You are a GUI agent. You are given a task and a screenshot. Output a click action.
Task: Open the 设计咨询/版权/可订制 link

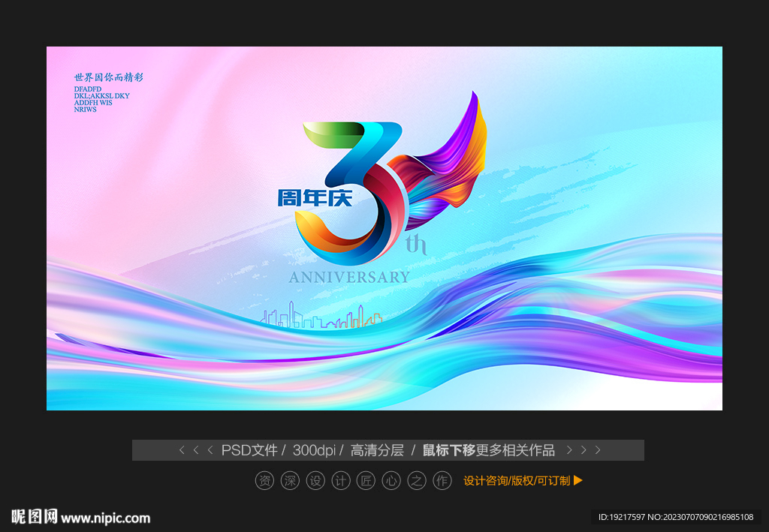[x=517, y=480]
